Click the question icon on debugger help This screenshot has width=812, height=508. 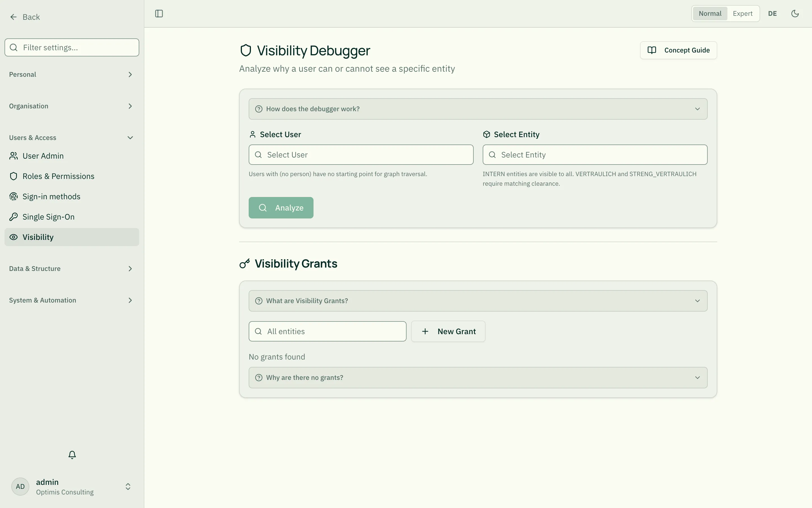coord(259,109)
